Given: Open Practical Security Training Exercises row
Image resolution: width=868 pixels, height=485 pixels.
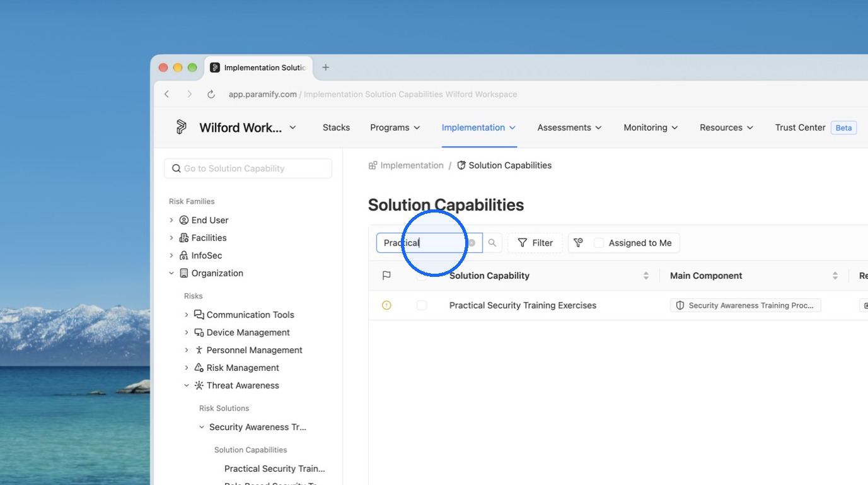Looking at the screenshot, I should (523, 305).
